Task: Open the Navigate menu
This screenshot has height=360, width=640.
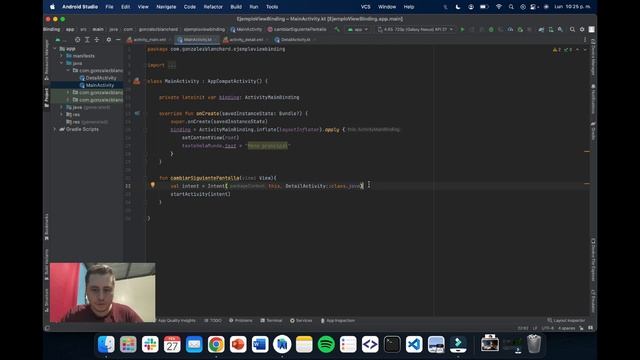Action: 166,7
